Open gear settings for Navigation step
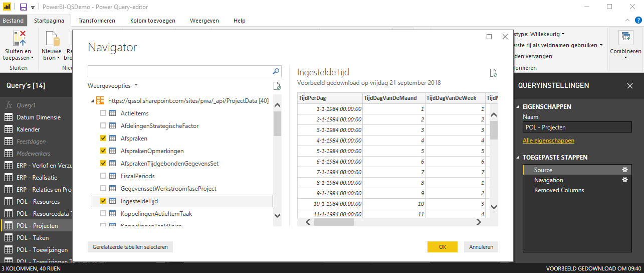The height and width of the screenshot is (273, 644). click(x=625, y=180)
